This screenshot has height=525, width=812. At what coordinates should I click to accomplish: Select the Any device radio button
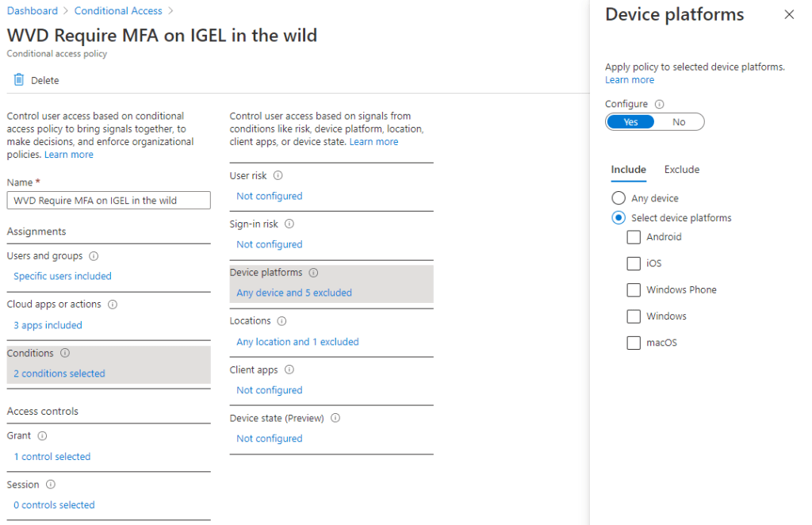[x=619, y=198]
